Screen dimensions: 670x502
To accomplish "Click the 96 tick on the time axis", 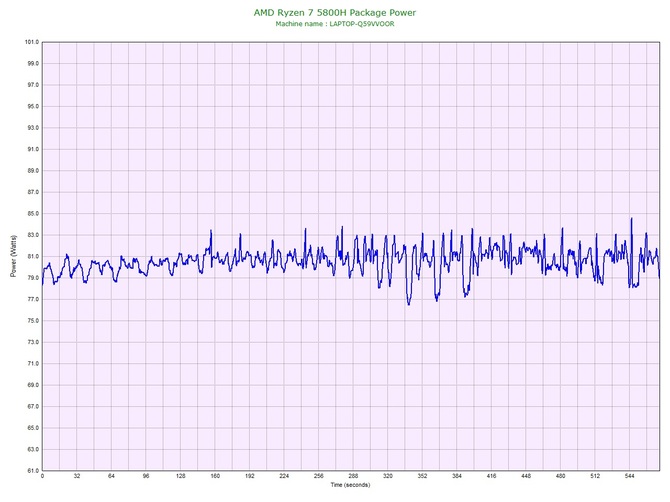I will pyautogui.click(x=146, y=476).
